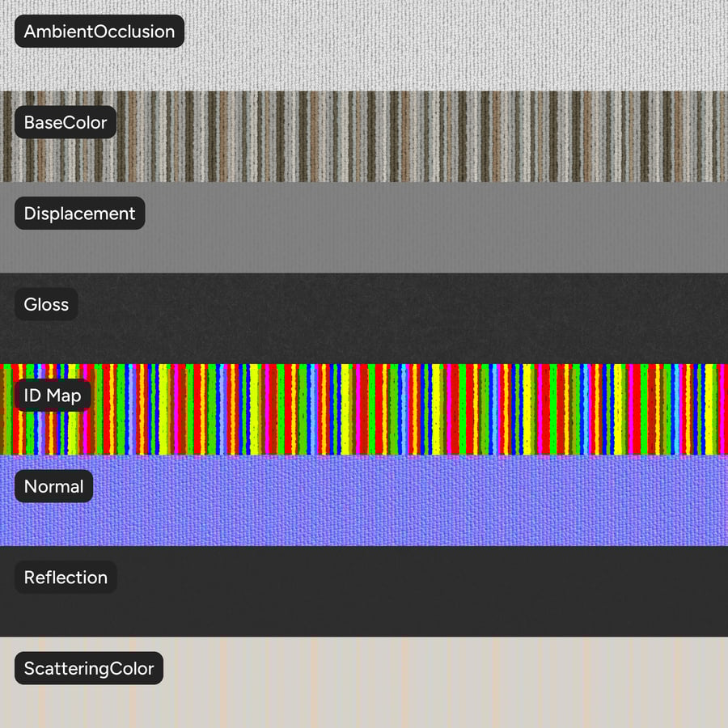The width and height of the screenshot is (728, 728).
Task: Click the AmbientOcclusion label
Action: pyautogui.click(x=99, y=31)
